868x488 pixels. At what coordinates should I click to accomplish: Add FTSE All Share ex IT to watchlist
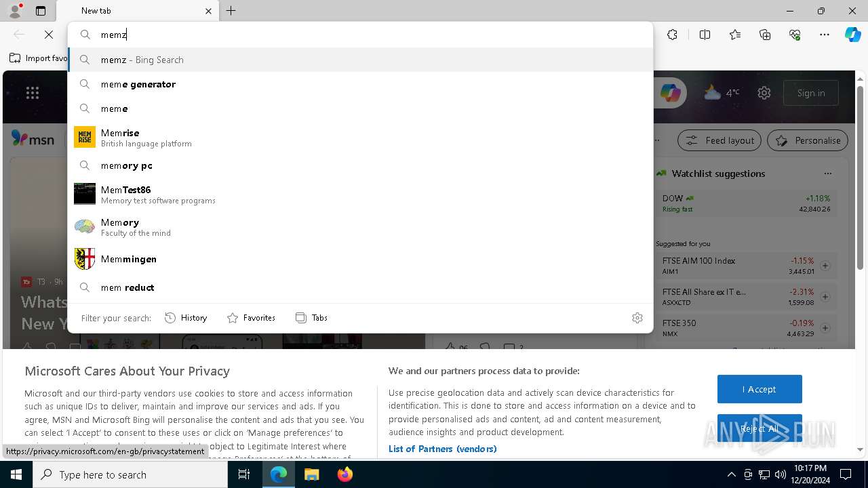click(x=825, y=297)
